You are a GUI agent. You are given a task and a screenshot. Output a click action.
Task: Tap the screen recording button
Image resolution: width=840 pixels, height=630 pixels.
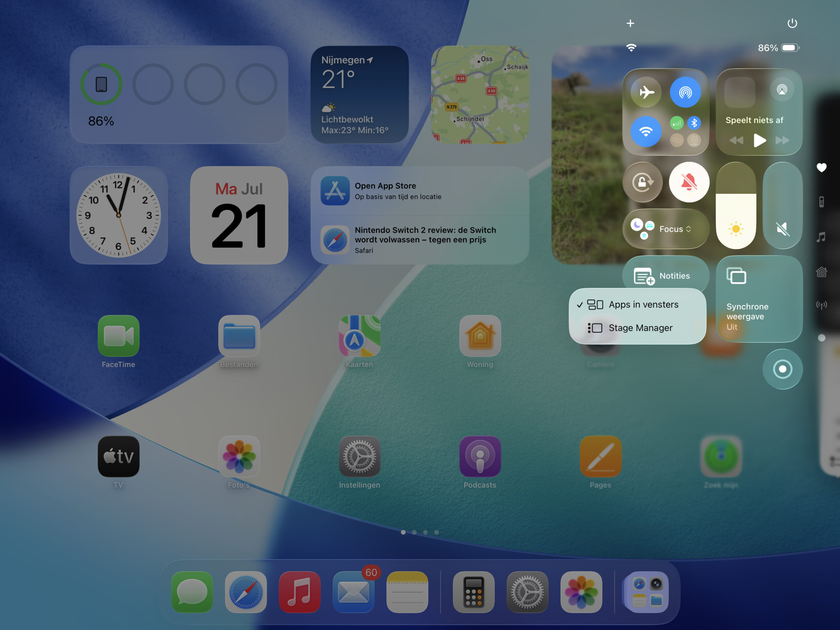[782, 369]
